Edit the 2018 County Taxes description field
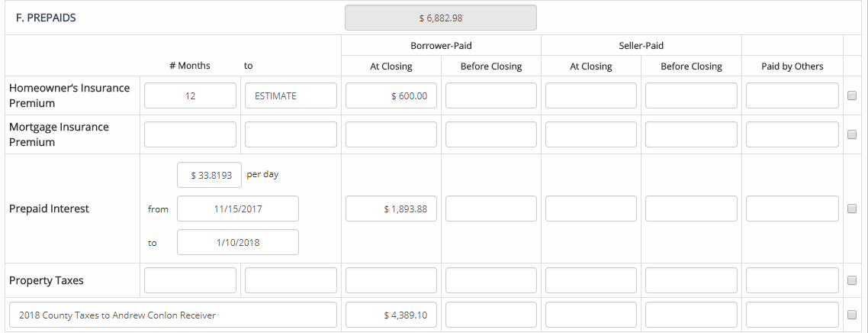 click(173, 315)
